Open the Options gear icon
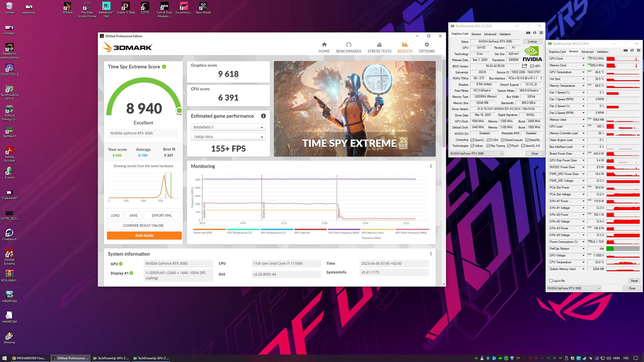The image size is (644, 362). click(x=427, y=45)
